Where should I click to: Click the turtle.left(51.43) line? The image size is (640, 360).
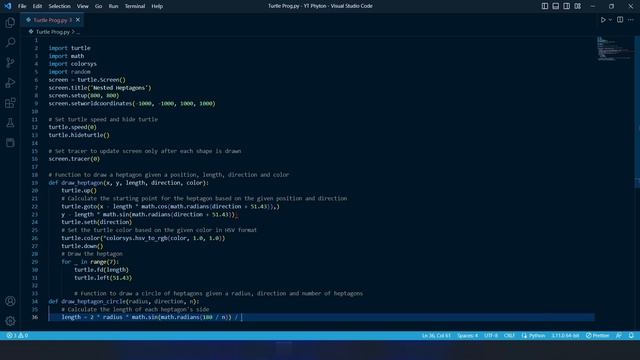tap(103, 278)
